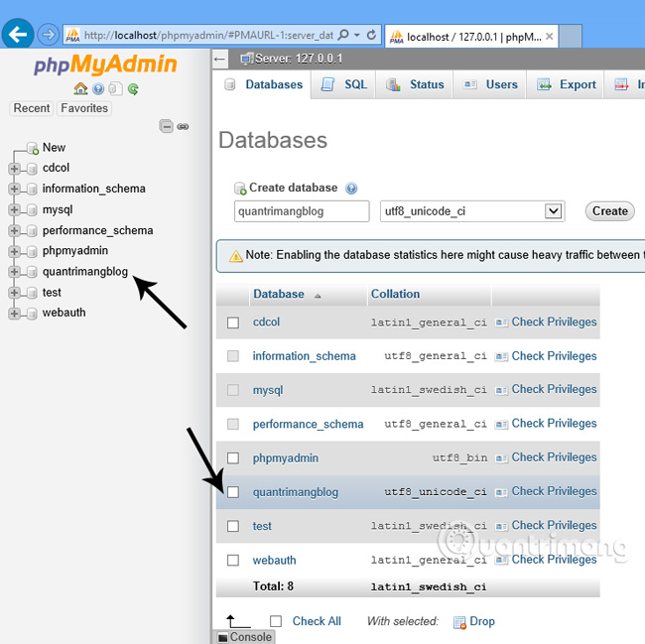
Task: Click the Create database button
Action: pyautogui.click(x=609, y=211)
